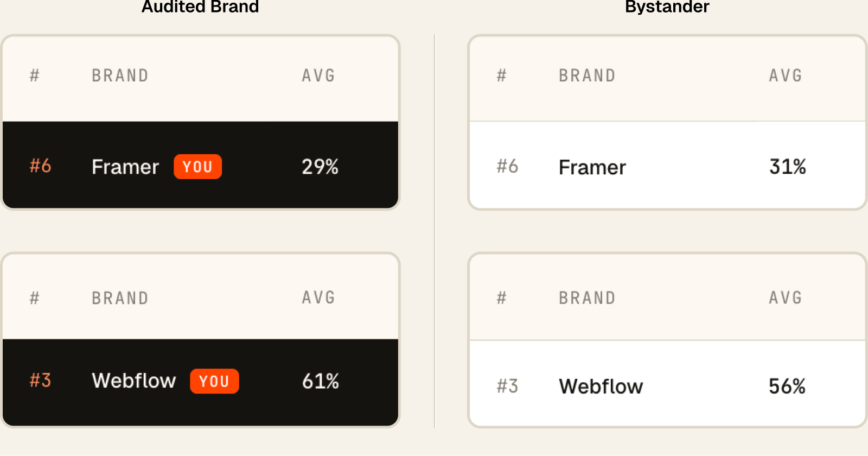Click the 31% average for Framer
The image size is (868, 456).
(788, 167)
